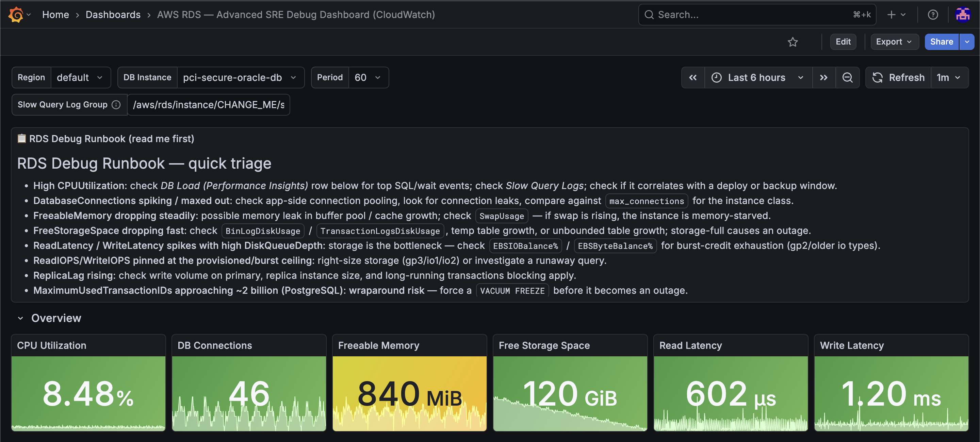This screenshot has height=442, width=980.
Task: Zoom out the time range
Action: [x=847, y=78]
